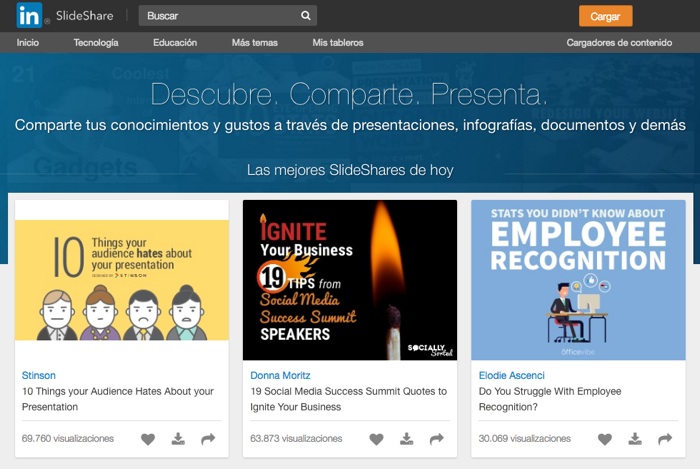
Task: Go to Mis tableros
Action: click(338, 42)
